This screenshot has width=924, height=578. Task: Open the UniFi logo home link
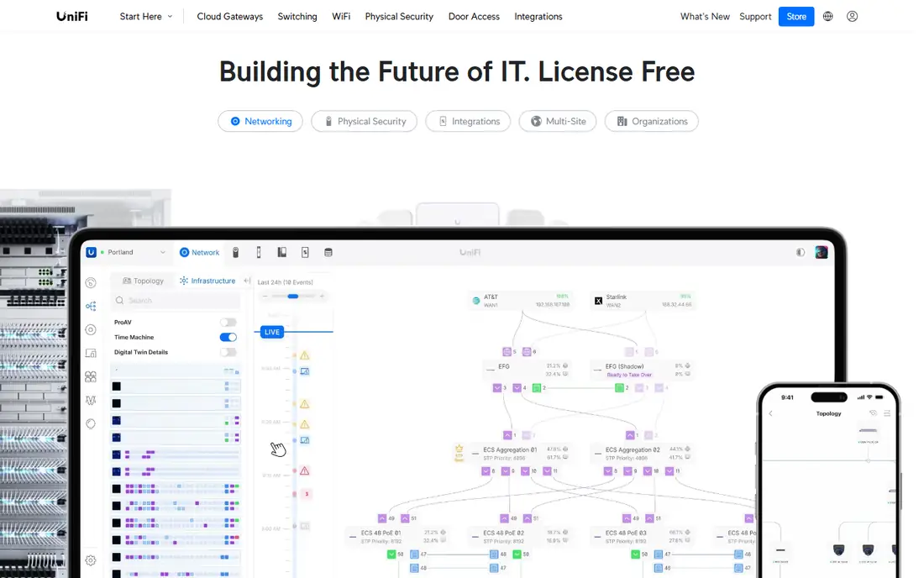[x=72, y=17]
